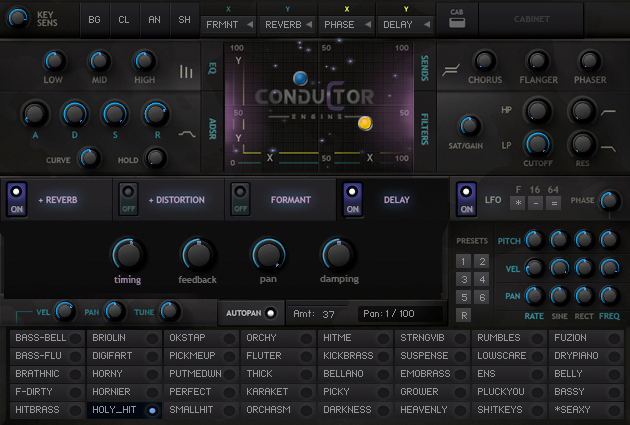This screenshot has width=630, height=425.
Task: Click the delay timing knob
Action: pyautogui.click(x=128, y=254)
